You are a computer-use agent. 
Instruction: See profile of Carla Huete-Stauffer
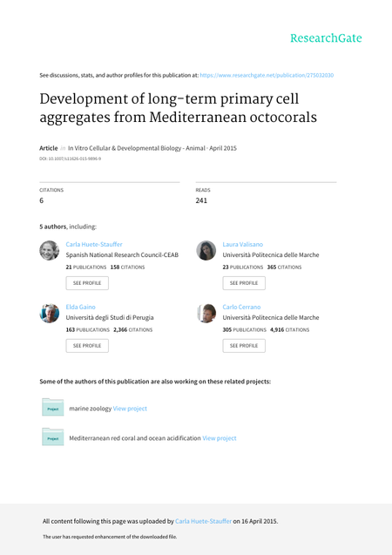click(87, 283)
